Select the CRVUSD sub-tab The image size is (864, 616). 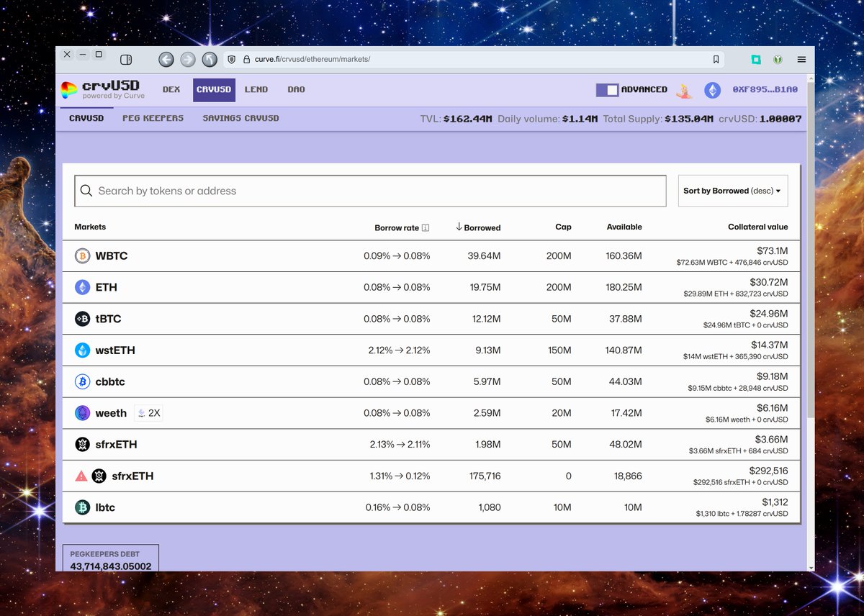(86, 118)
